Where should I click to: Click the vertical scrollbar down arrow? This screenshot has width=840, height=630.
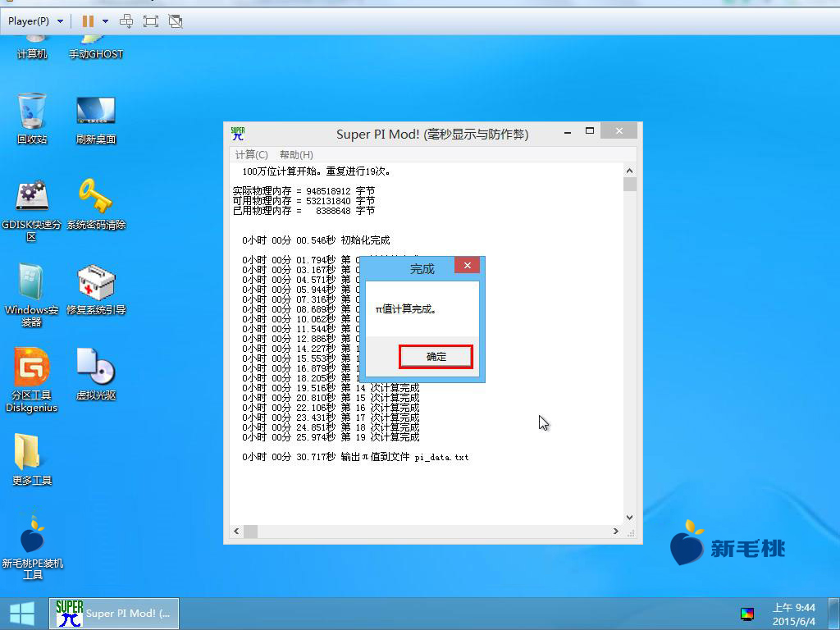coord(629,518)
